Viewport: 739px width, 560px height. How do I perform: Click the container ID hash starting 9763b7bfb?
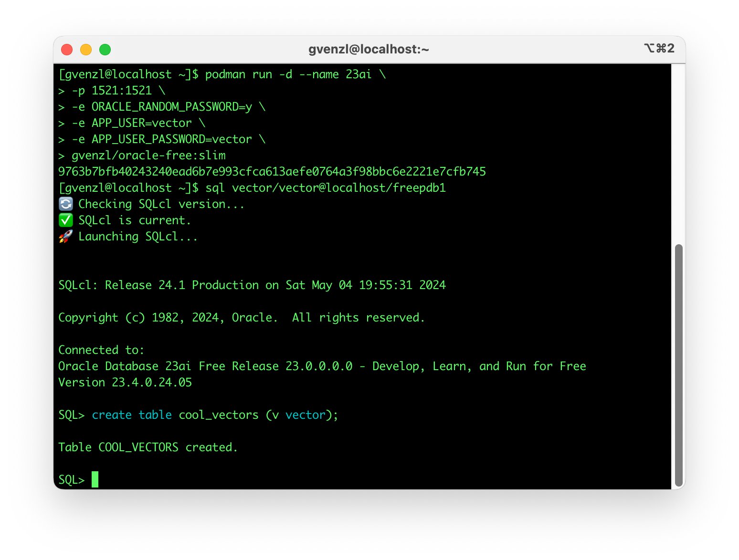(x=272, y=172)
